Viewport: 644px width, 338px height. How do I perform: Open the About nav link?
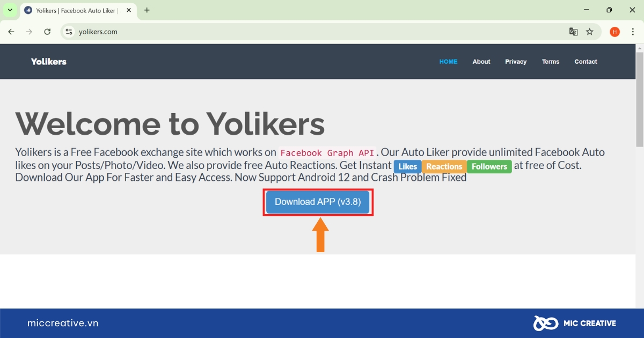coord(481,62)
